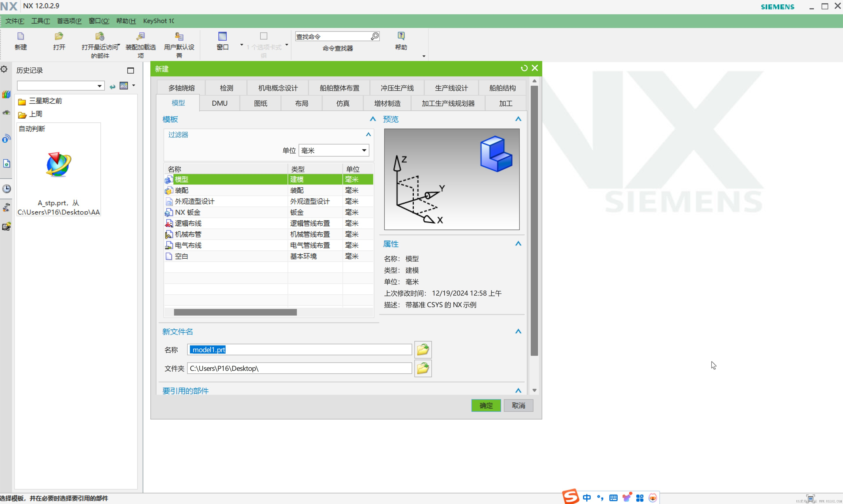The width and height of the screenshot is (843, 504).
Task: Switch to the Simulation (仿真) tab
Action: click(343, 103)
